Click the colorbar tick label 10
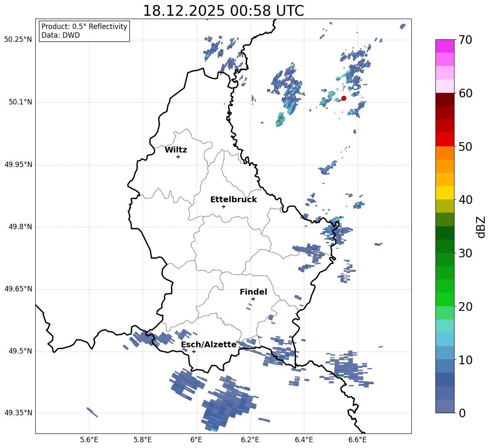Image resolution: width=491 pixels, height=448 pixels. tap(466, 360)
